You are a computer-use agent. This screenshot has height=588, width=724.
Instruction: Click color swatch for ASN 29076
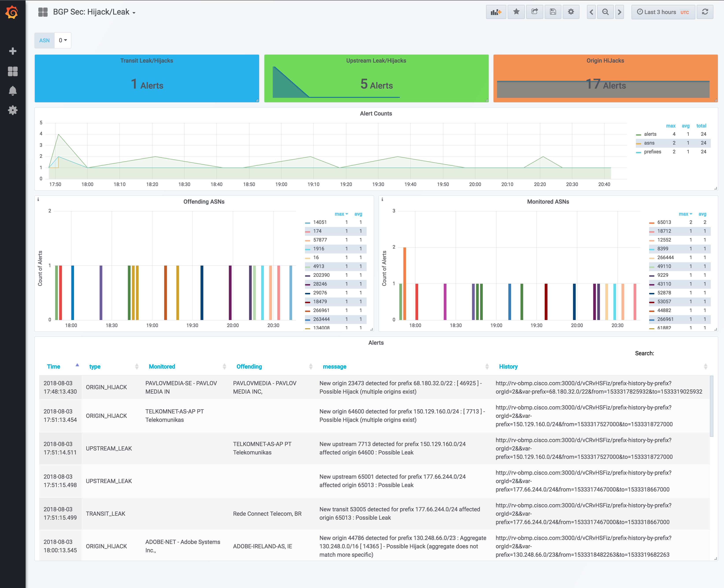point(308,293)
